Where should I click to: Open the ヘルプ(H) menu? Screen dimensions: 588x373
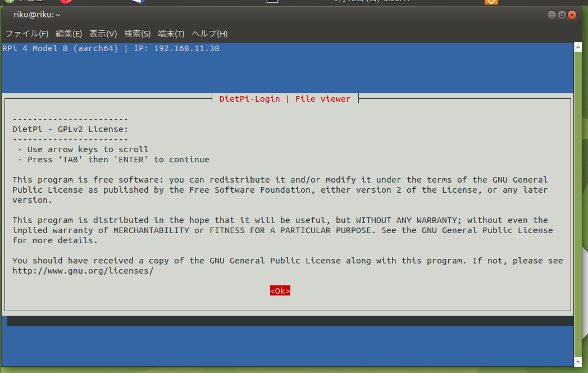(209, 34)
